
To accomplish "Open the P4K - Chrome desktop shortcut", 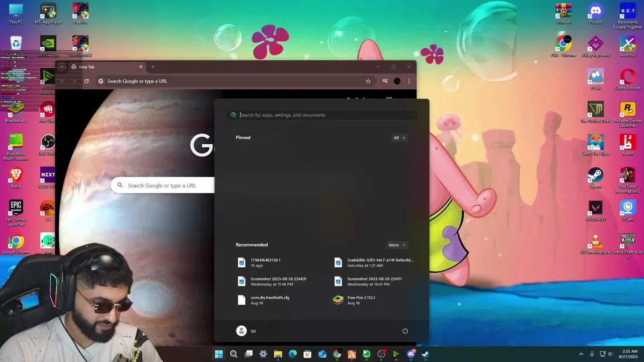I will (563, 46).
